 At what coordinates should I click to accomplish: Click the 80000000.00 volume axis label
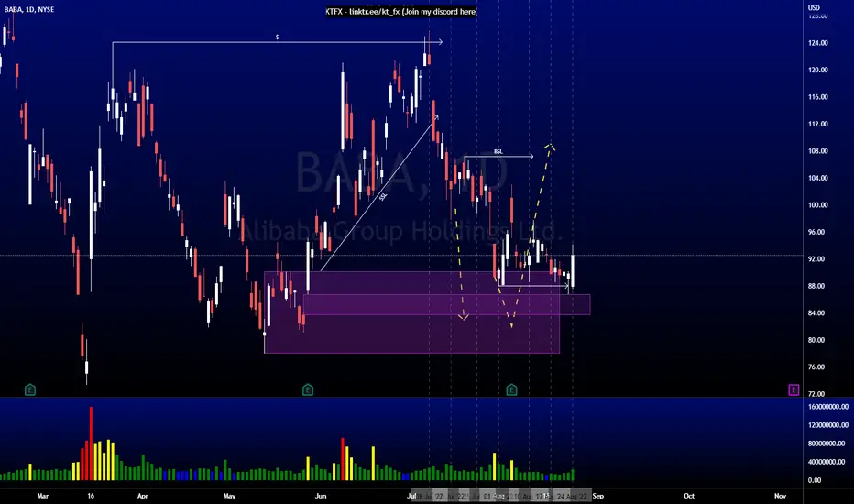pos(827,444)
